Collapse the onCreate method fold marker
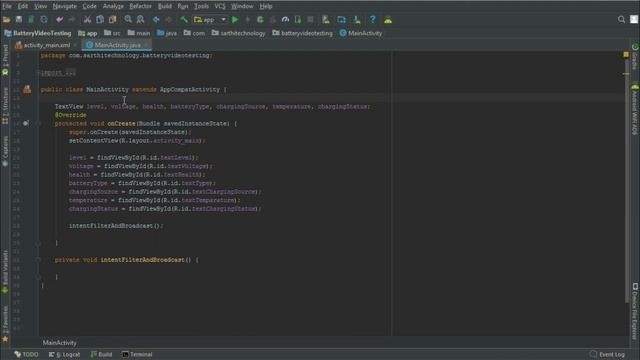Viewport: 640px width, 360px height. [x=38, y=123]
